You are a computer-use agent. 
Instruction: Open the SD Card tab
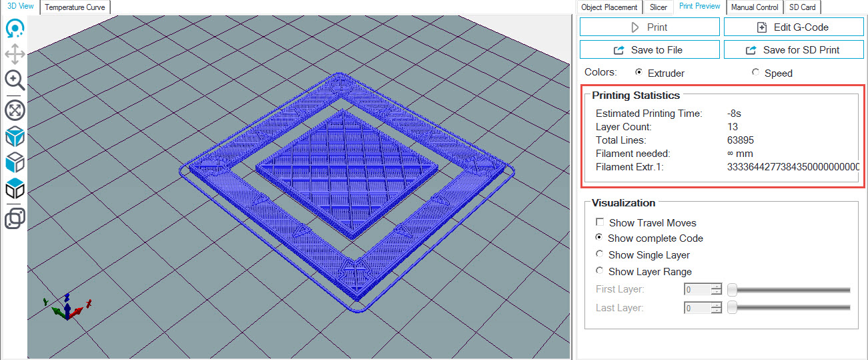[x=802, y=7]
